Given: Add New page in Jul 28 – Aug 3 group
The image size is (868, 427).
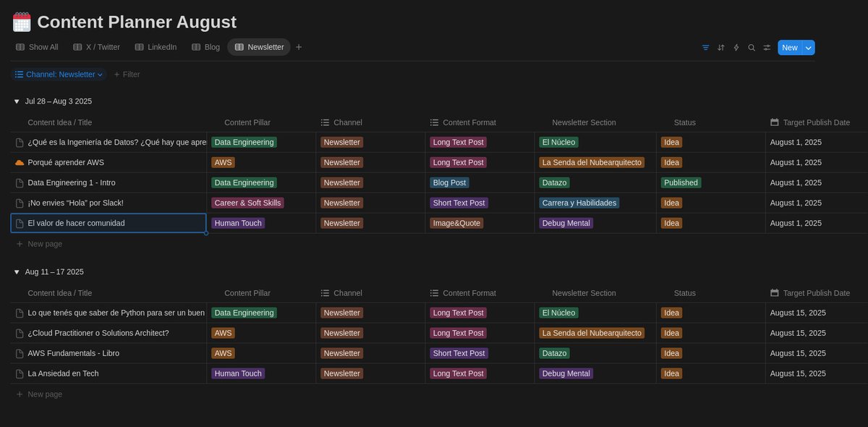Looking at the screenshot, I should click(39, 244).
